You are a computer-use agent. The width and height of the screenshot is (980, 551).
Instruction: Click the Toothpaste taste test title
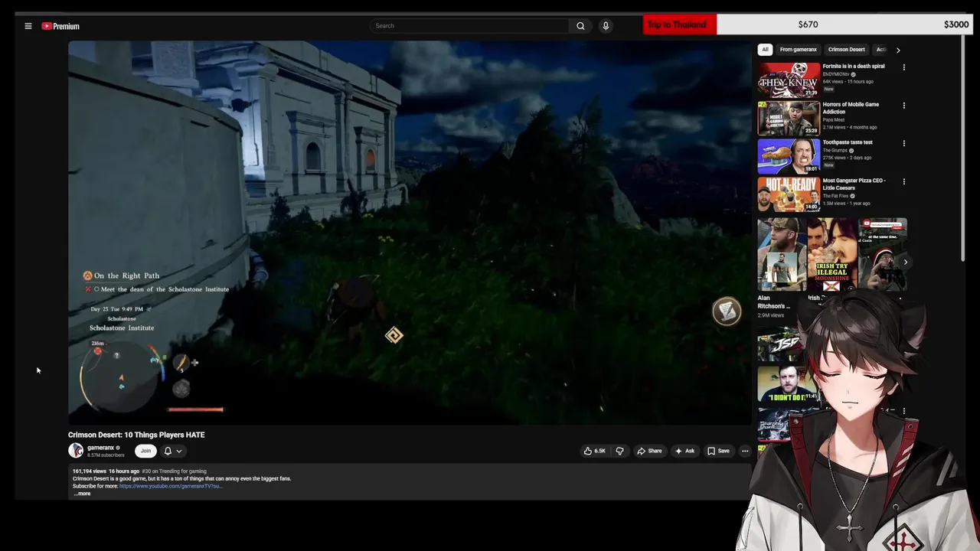pos(848,142)
